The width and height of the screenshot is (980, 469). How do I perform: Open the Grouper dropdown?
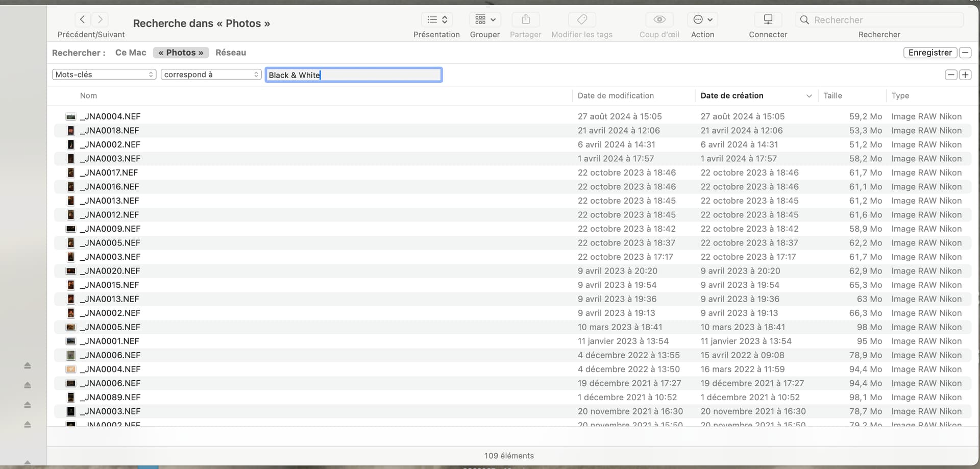coord(485,19)
